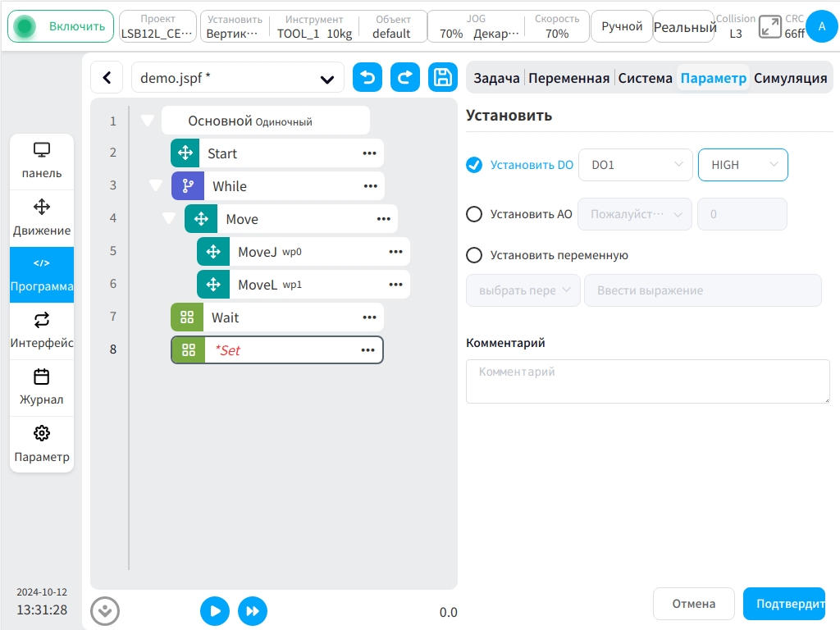The image size is (840, 630).
Task: Select the Программа sidebar section
Action: [x=42, y=274]
